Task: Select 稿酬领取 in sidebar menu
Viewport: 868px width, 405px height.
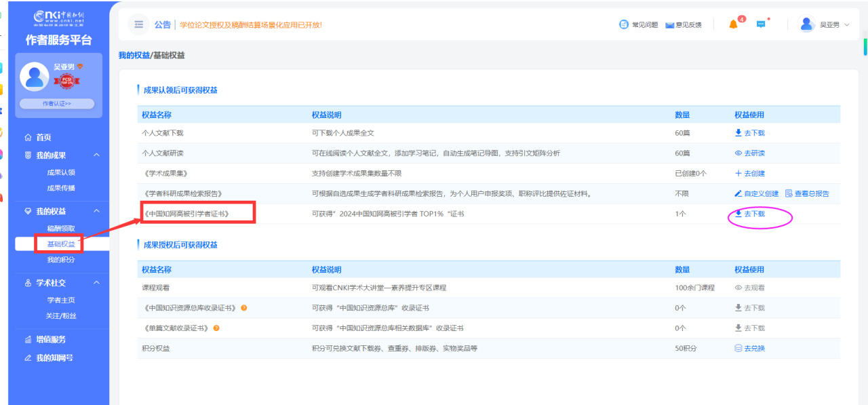Action: (x=61, y=229)
